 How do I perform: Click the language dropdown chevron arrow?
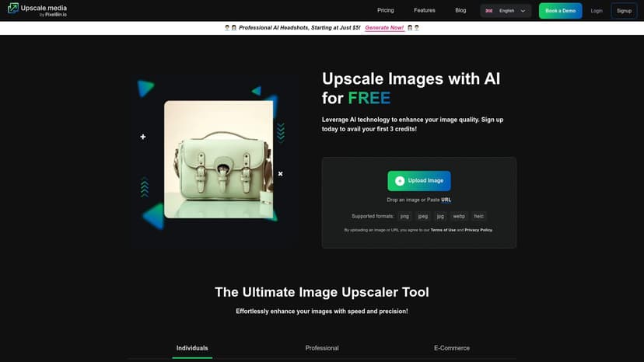pyautogui.click(x=523, y=11)
